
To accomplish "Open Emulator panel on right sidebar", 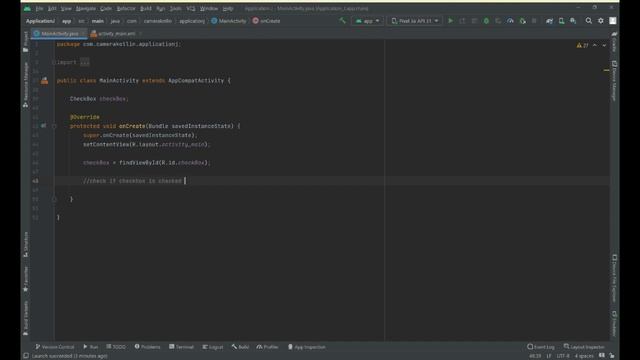I will (614, 324).
